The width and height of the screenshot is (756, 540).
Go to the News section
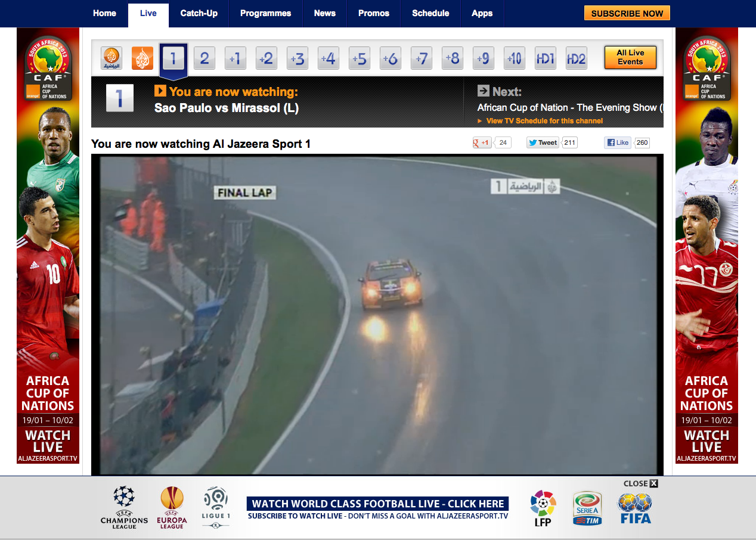325,13
